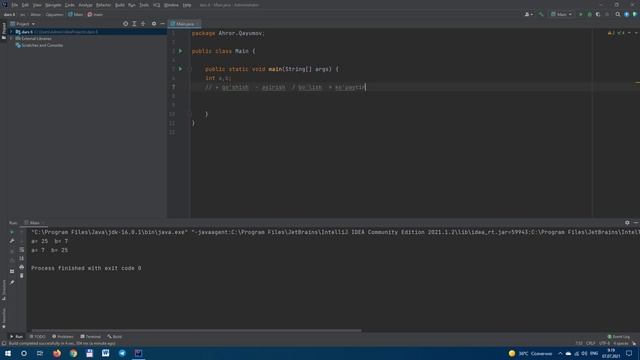Viewport: 640px width, 360px height.
Task: Click wrench settings icon in Run panel
Action: click(12, 241)
